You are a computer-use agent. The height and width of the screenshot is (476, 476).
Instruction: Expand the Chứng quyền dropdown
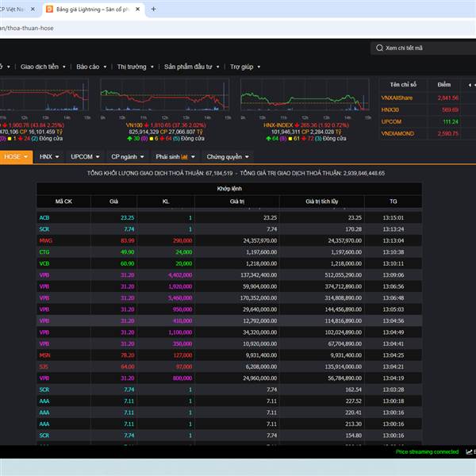[x=228, y=157]
